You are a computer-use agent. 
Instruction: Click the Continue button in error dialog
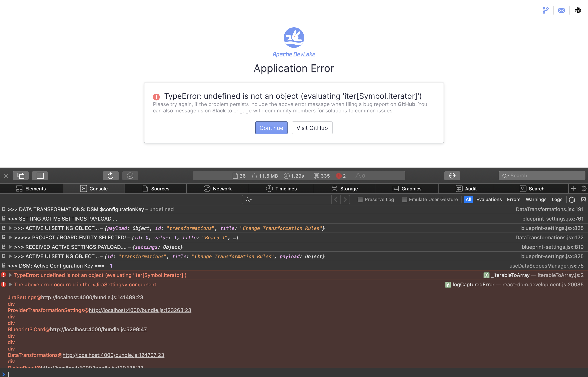271,128
